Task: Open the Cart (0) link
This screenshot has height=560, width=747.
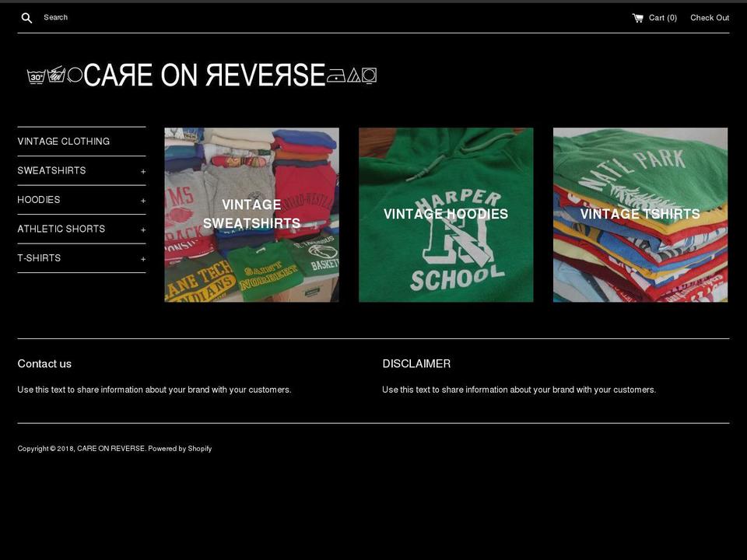Action: 654,18
